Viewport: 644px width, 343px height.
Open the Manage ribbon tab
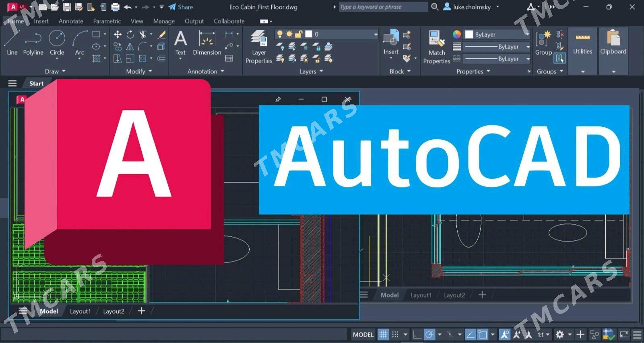[x=164, y=21]
